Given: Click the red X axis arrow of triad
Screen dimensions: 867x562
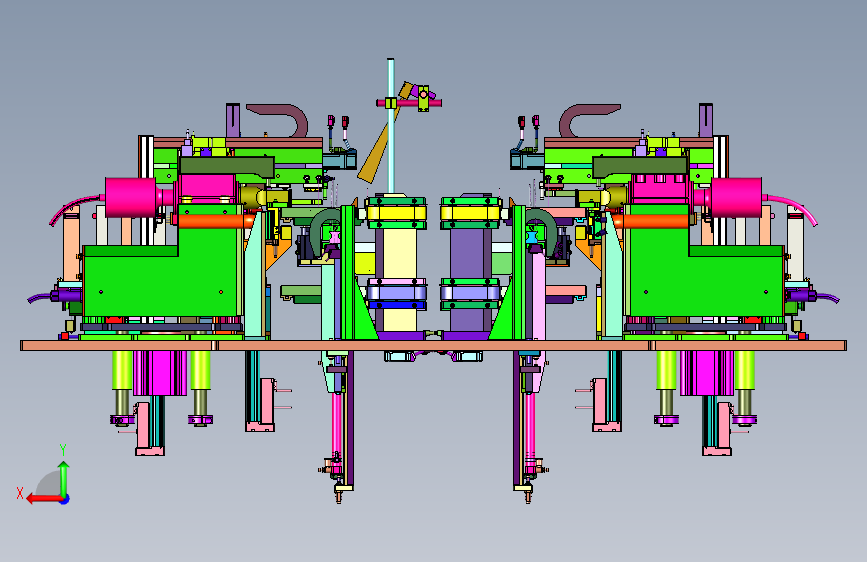Looking at the screenshot, I should [x=43, y=499].
